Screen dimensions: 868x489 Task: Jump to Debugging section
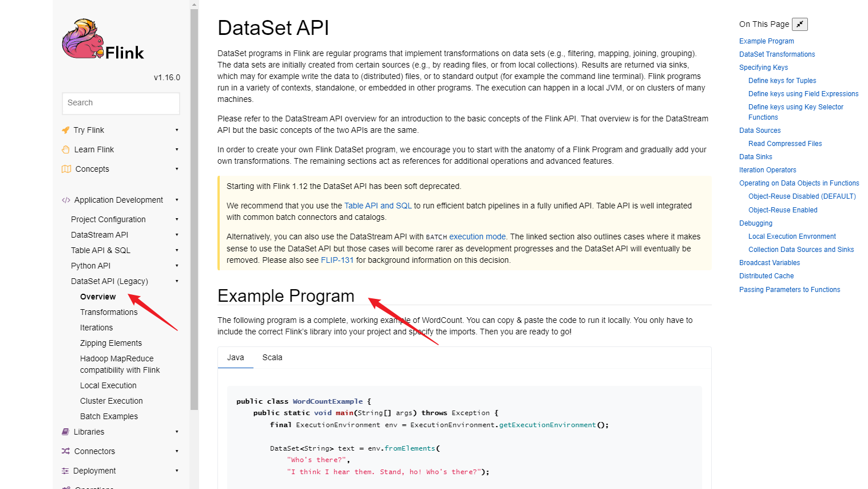pos(755,223)
